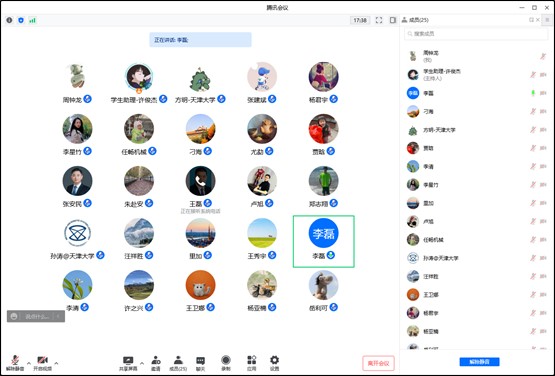The height and width of the screenshot is (376, 555).
Task: Start recording with the 录制 icon
Action: pos(226,363)
